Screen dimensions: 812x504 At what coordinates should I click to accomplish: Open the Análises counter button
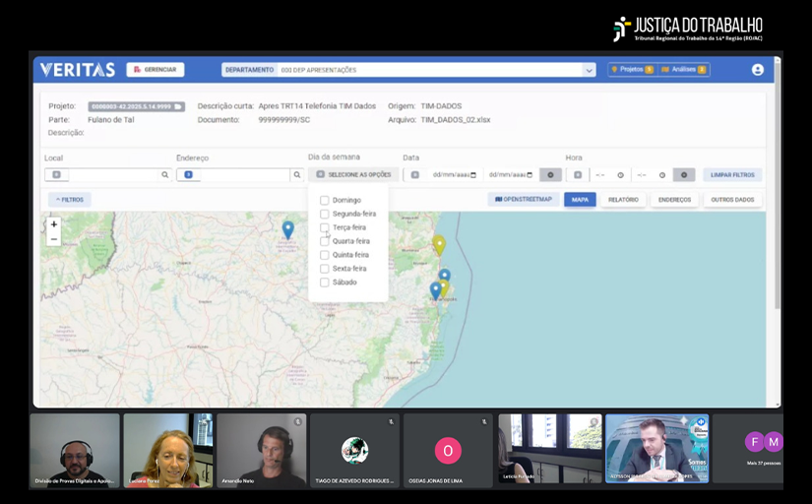point(684,70)
